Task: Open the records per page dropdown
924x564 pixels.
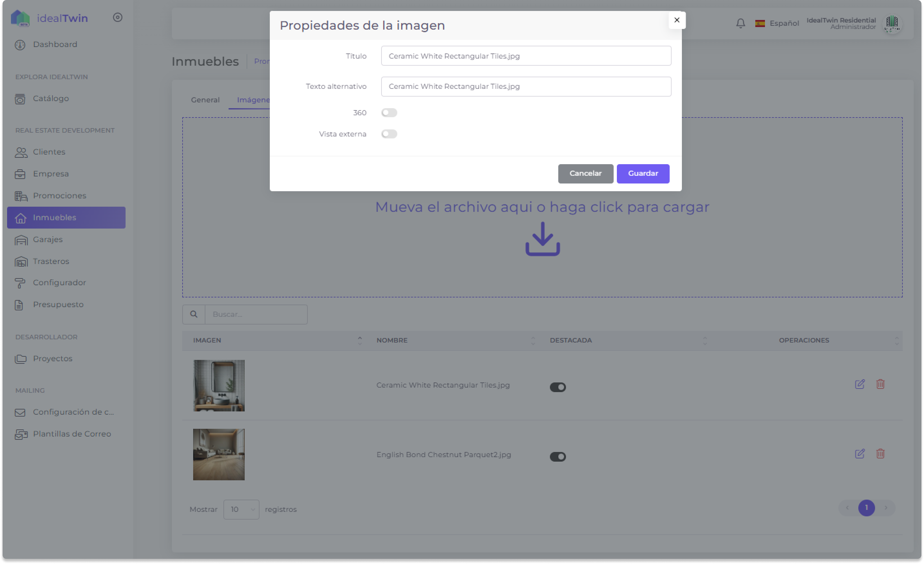Action: tap(241, 509)
